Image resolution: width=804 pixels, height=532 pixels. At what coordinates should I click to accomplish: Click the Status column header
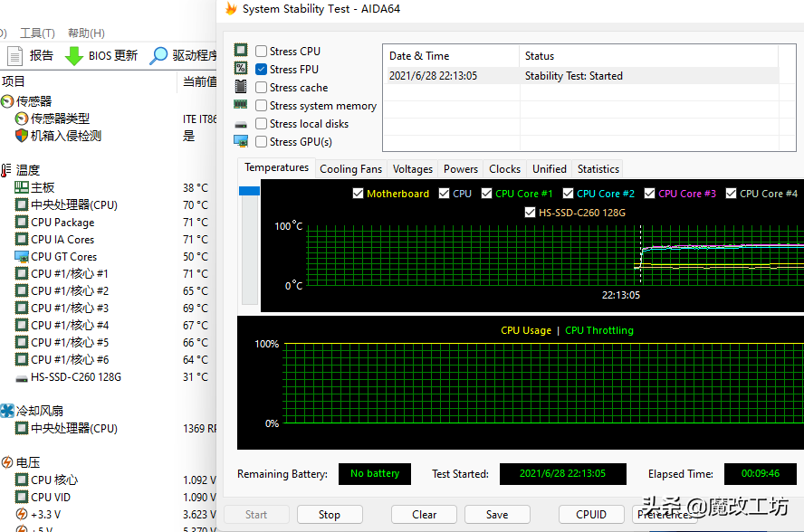[x=648, y=56]
